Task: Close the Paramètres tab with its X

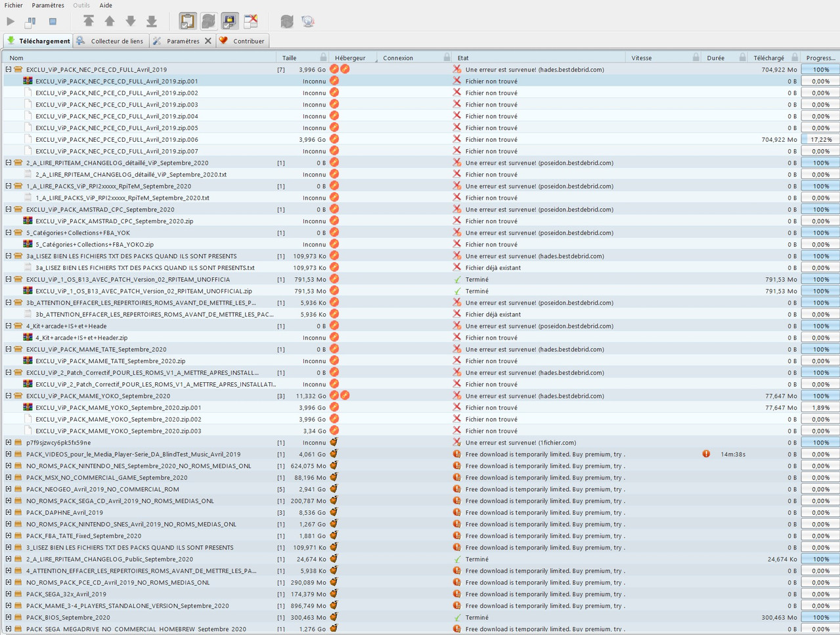Action: pos(208,41)
